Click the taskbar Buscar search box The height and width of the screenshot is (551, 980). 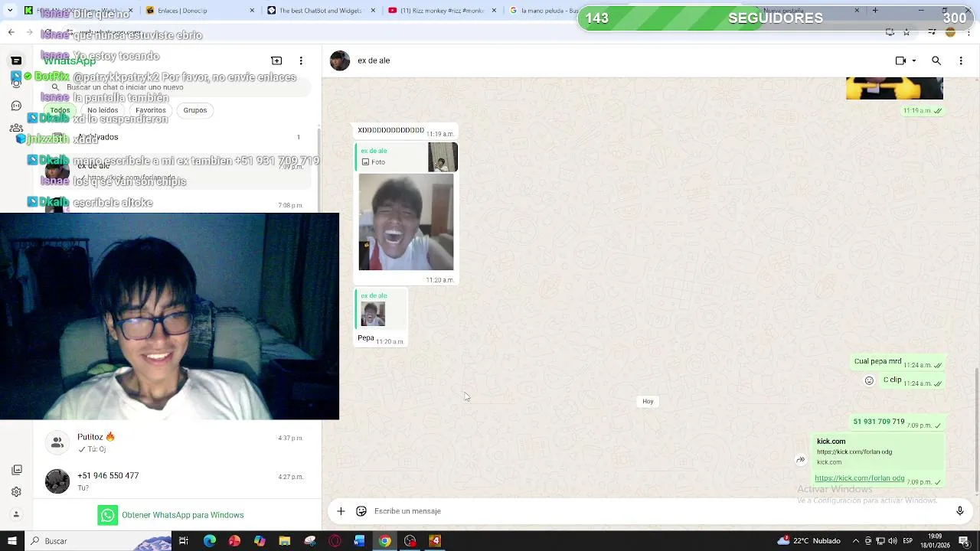[98, 541]
